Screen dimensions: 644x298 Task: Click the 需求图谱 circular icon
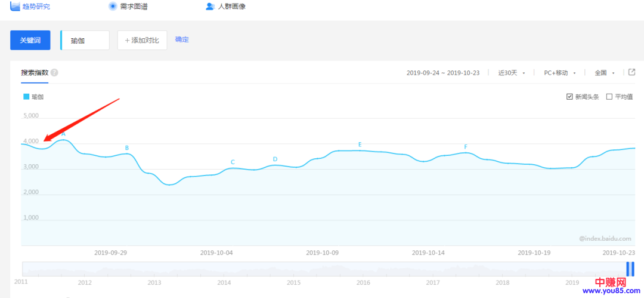(113, 6)
